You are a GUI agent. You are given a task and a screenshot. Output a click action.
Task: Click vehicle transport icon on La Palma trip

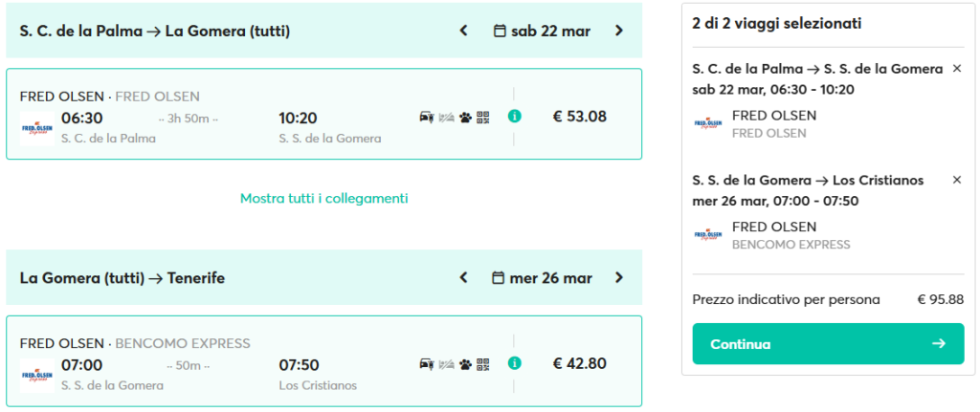click(427, 118)
